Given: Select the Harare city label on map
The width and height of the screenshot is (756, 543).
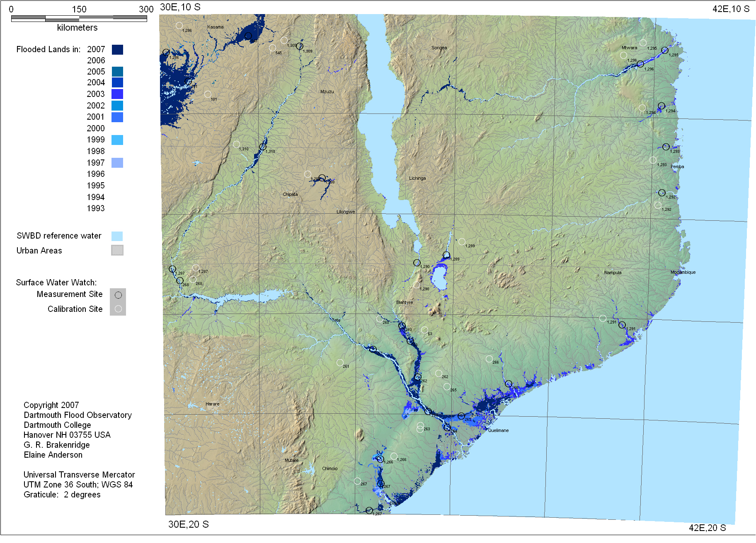Looking at the screenshot, I should coord(212,404).
